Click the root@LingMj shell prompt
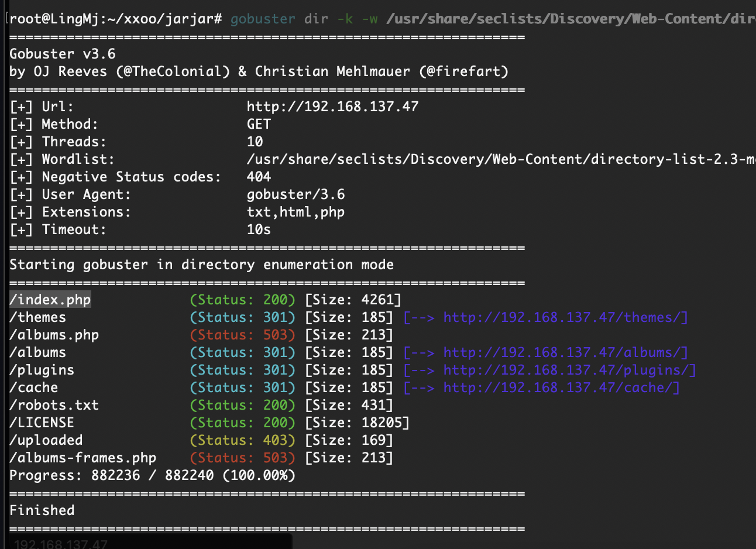The height and width of the screenshot is (549, 756). [116, 19]
